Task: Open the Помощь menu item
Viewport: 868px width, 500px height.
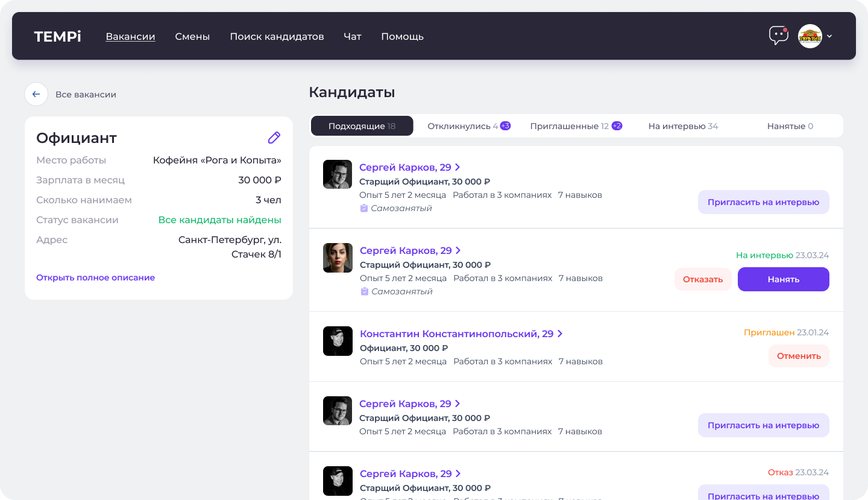Action: coord(402,36)
